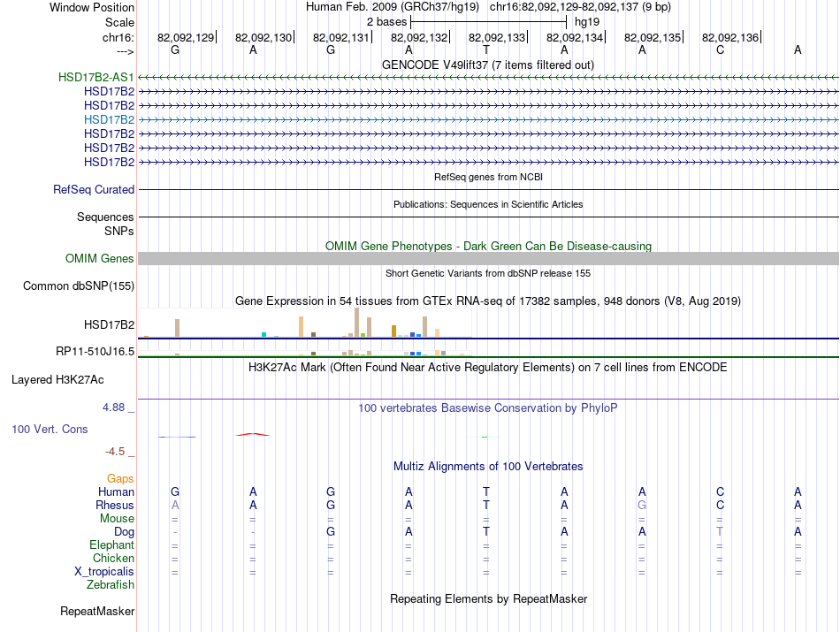This screenshot has height=632, width=840.
Task: Open the Layered H3K27Ac track label
Action: [x=57, y=380]
